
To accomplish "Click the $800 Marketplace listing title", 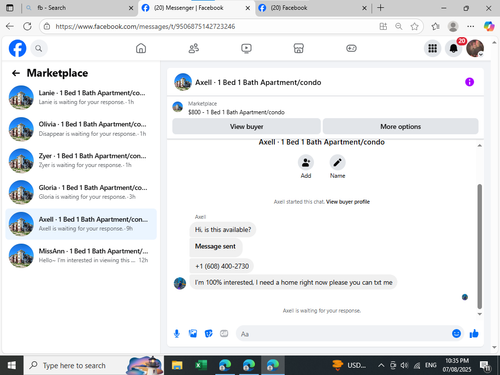I will coord(236,112).
